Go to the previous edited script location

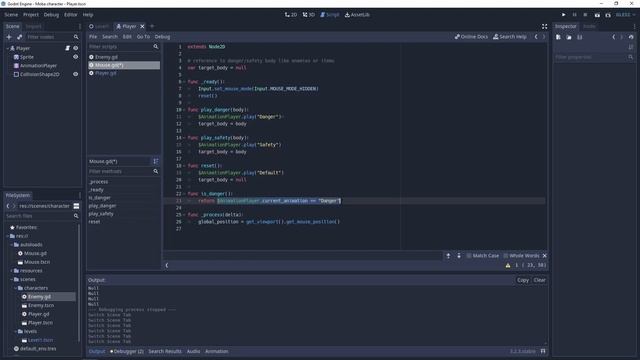tap(536, 37)
